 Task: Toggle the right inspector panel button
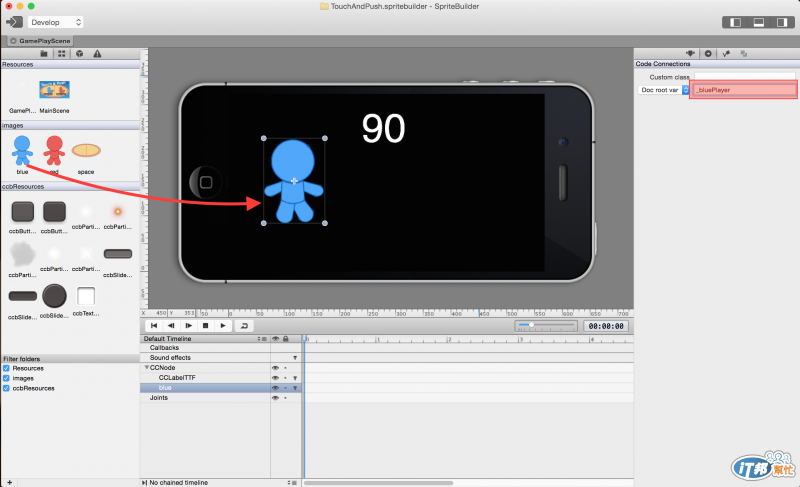[782, 22]
